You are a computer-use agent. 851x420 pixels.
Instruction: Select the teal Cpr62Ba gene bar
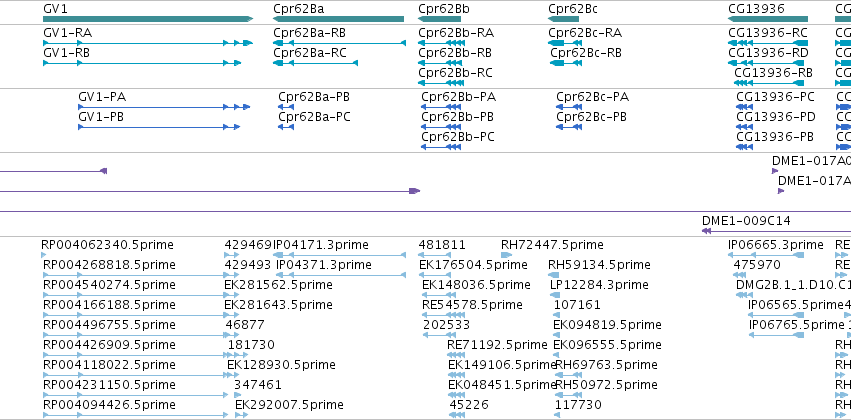pyautogui.click(x=339, y=19)
